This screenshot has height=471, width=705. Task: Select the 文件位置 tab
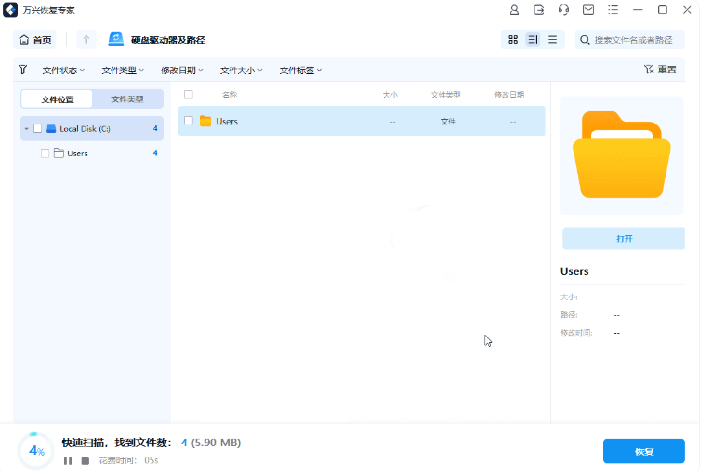coord(57,99)
